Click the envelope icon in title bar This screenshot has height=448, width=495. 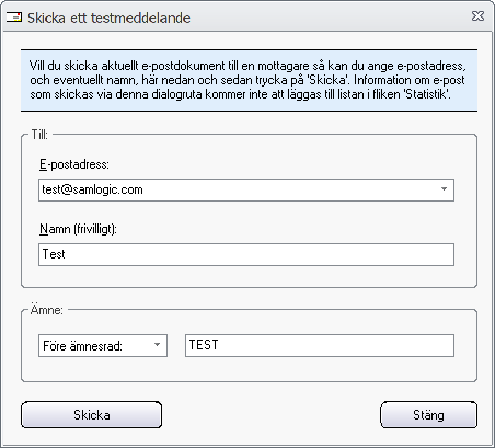pyautogui.click(x=14, y=18)
